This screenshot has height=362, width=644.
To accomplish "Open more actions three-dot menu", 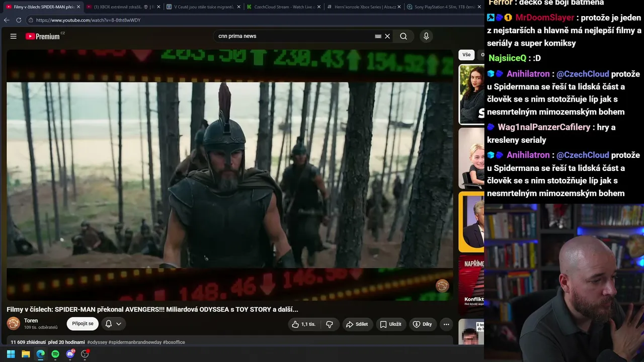I will point(446,324).
